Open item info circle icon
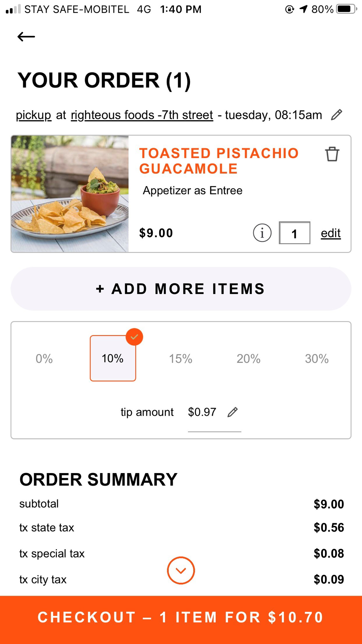Viewport: 362px width, 644px height. 262,233
